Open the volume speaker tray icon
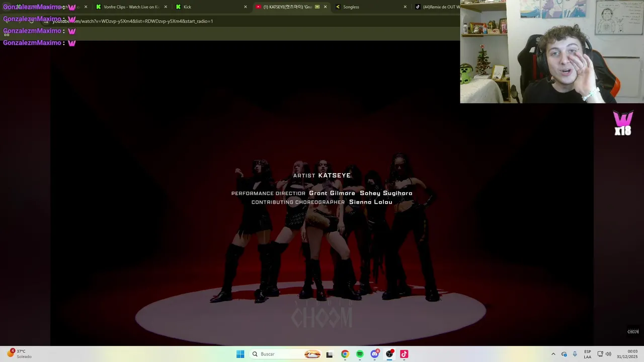 tap(608, 354)
